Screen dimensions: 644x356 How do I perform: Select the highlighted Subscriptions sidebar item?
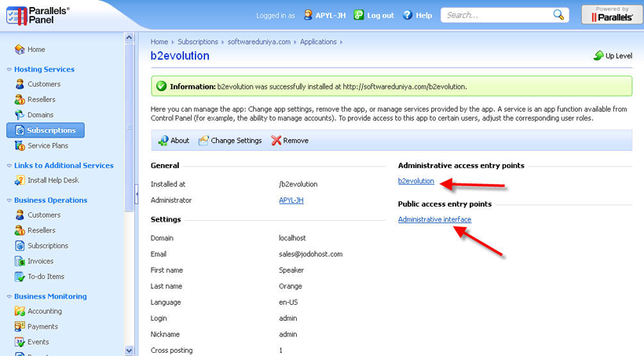pos(46,130)
